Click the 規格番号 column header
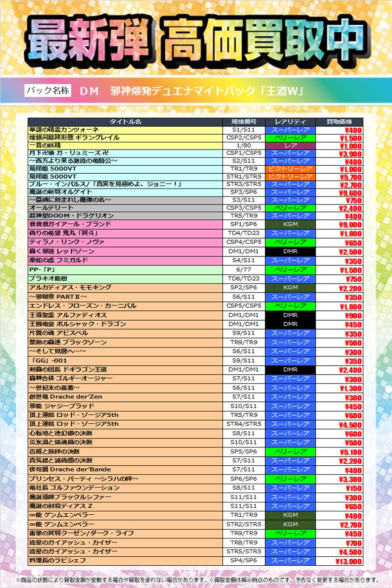This screenshot has width=392, height=588. (244, 122)
